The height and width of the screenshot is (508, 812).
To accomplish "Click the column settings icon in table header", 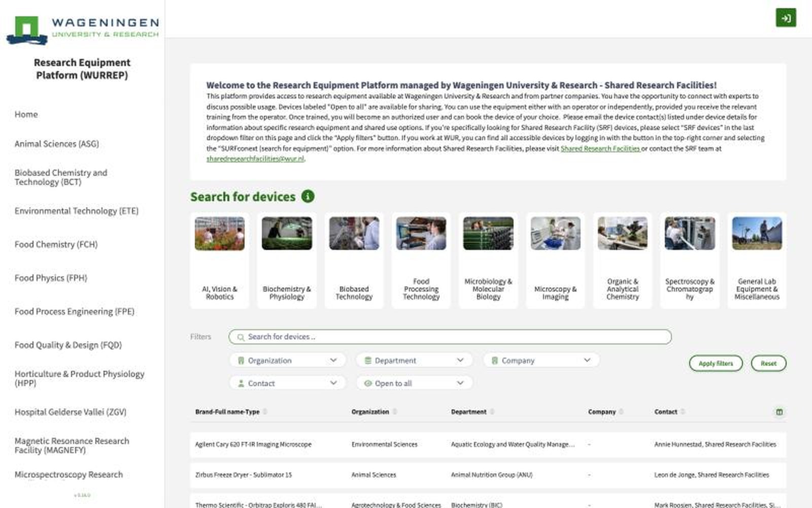I will click(x=779, y=412).
